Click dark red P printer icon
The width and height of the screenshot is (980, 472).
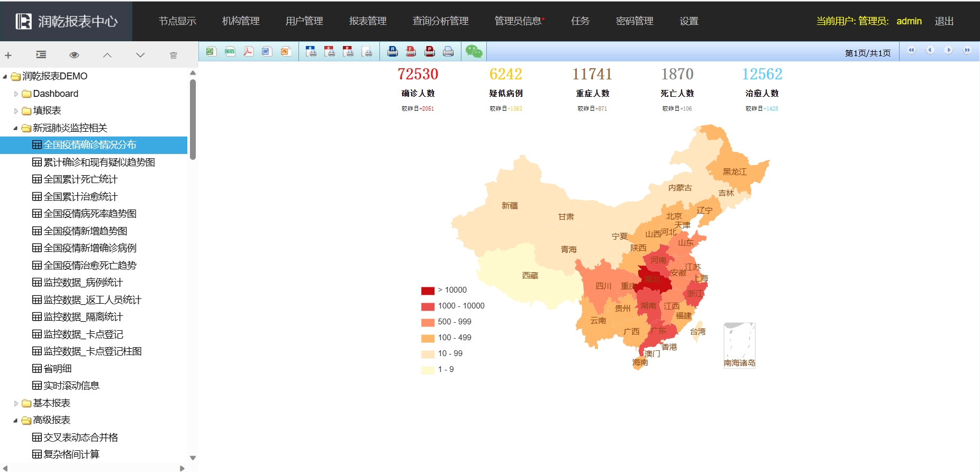pyautogui.click(x=430, y=51)
